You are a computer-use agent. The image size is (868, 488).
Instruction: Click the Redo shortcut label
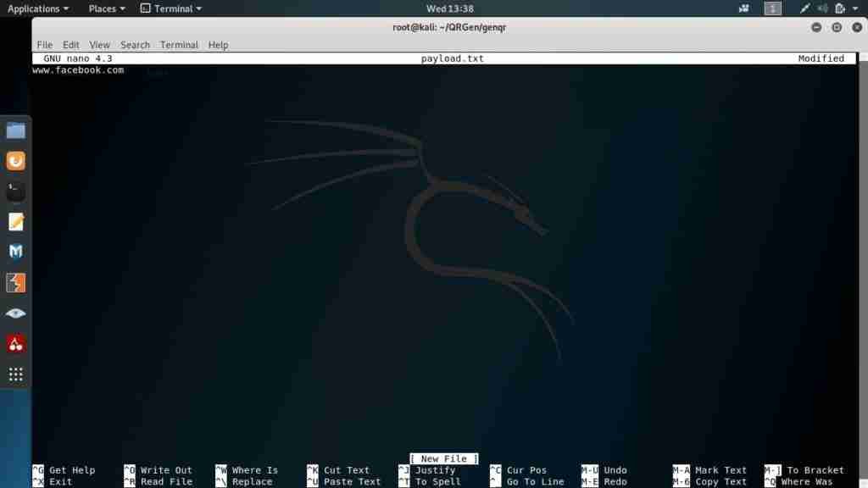615,481
